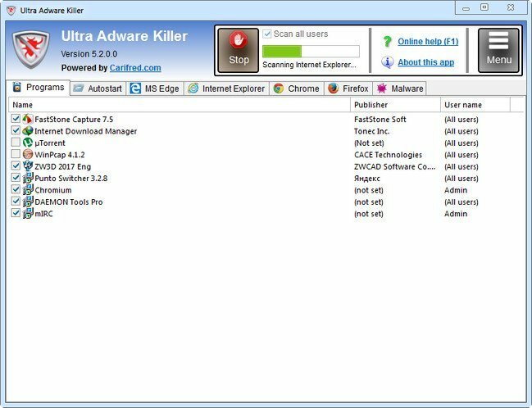Uncheck the mIRC entry checkbox
Screen dimensions: 532x408
(16, 214)
